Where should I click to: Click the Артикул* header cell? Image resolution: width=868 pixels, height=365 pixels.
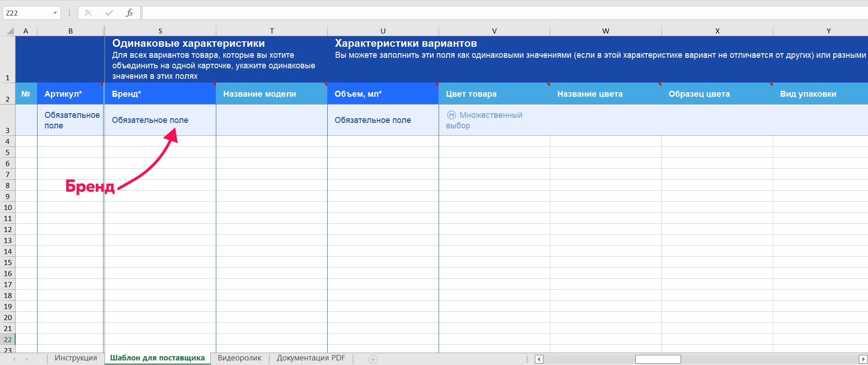click(x=71, y=94)
